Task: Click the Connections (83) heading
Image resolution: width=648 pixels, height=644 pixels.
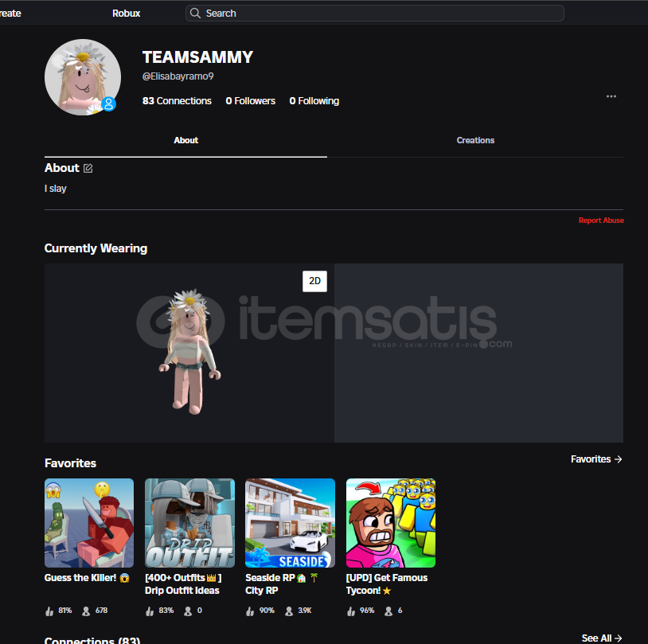Action: [x=92, y=640]
